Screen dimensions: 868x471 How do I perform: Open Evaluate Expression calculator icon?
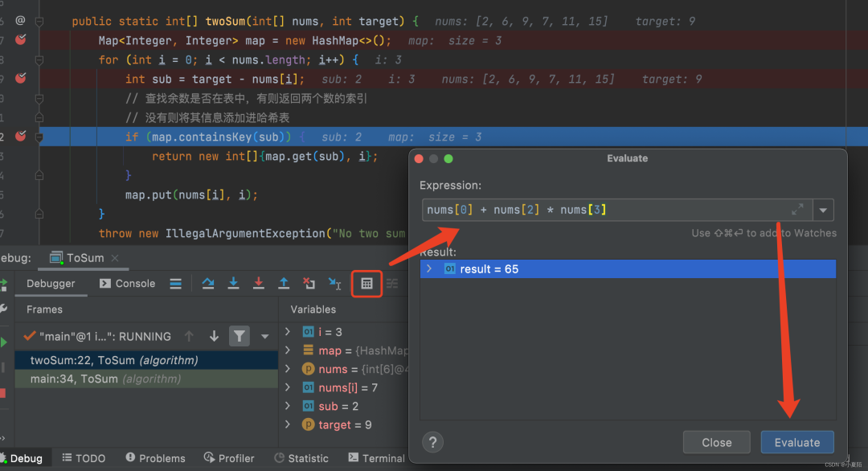(366, 284)
